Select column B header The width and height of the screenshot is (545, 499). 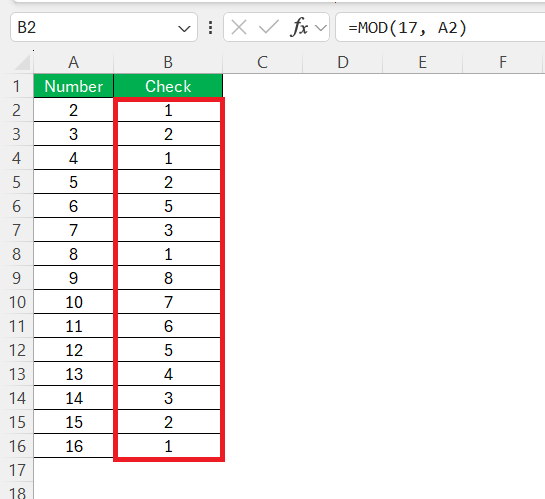[168, 63]
